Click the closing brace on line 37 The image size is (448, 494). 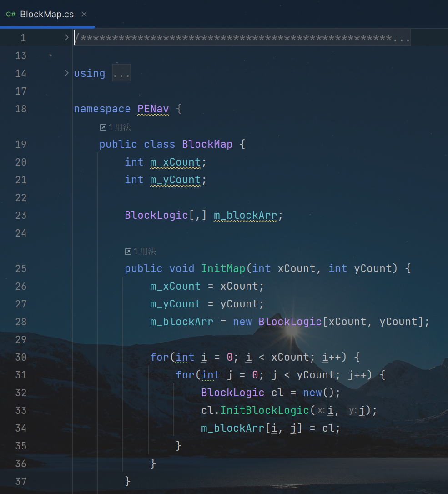128,481
